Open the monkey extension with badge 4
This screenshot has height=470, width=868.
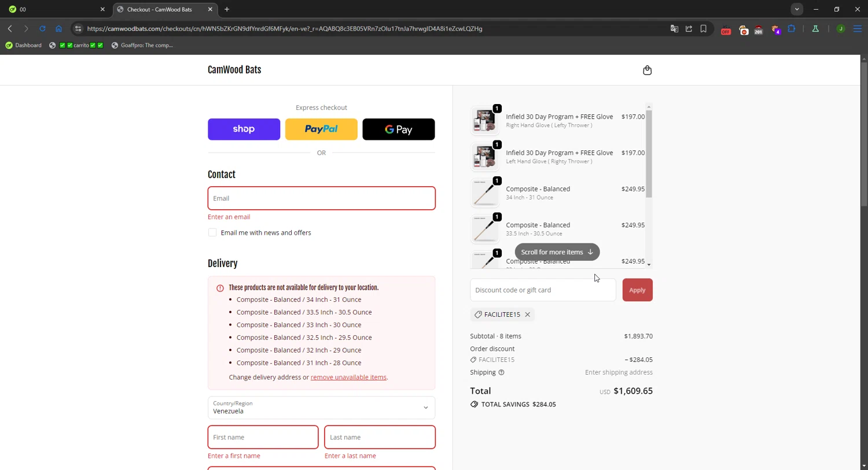coord(775,29)
